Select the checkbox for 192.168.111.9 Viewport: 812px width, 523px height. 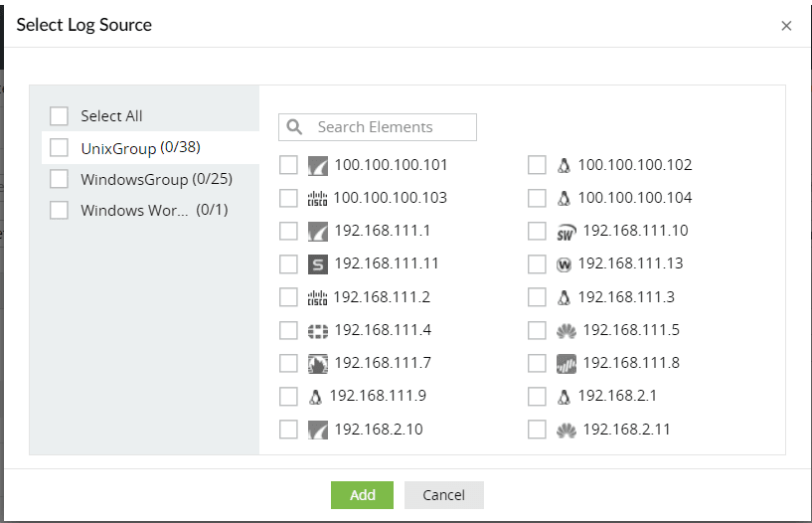coord(288,397)
